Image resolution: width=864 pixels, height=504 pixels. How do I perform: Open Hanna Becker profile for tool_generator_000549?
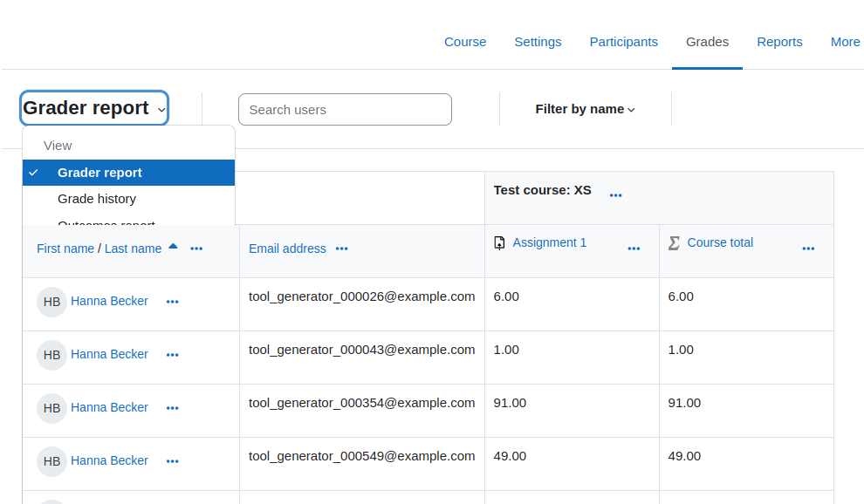[109, 460]
